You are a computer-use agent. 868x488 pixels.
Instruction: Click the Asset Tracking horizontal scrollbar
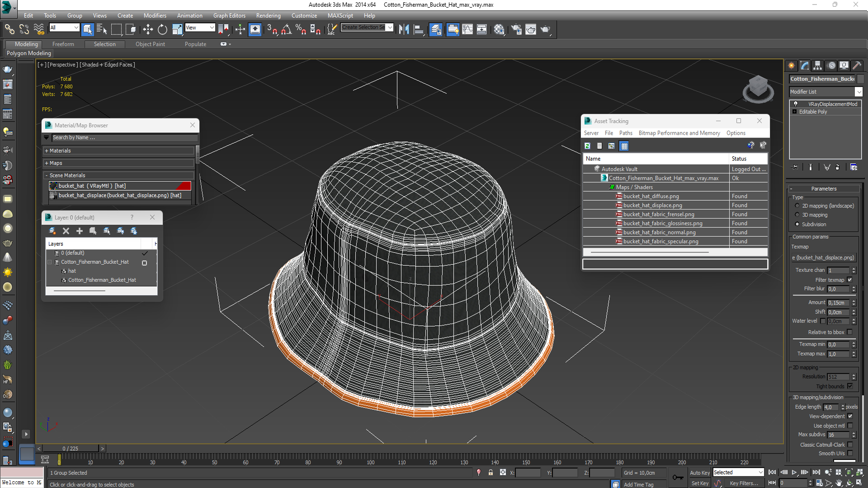pos(649,252)
